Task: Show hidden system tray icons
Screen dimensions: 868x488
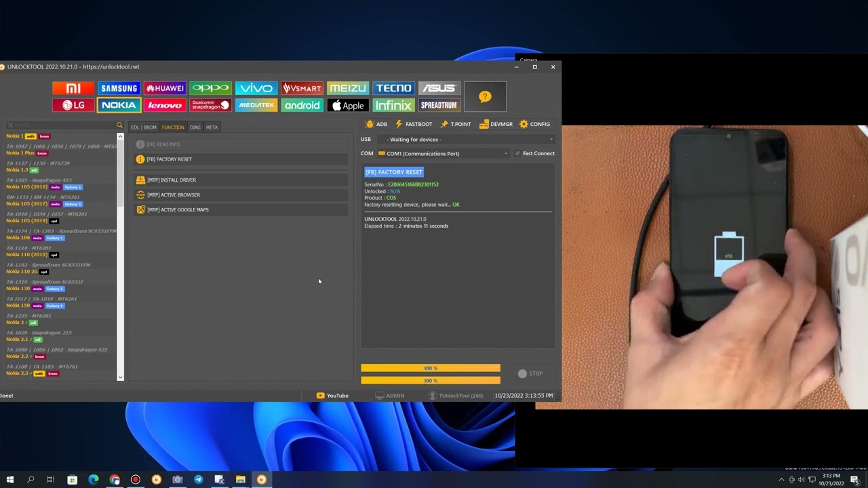Action: [x=781, y=480]
